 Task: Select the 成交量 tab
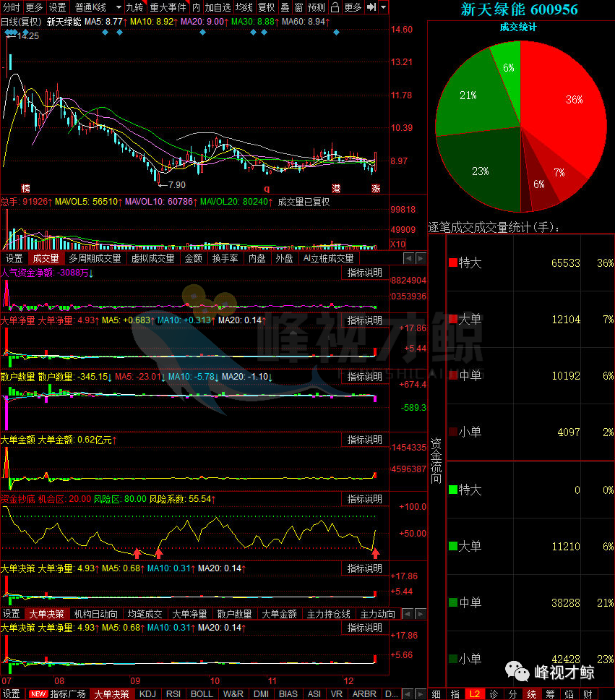click(x=46, y=258)
